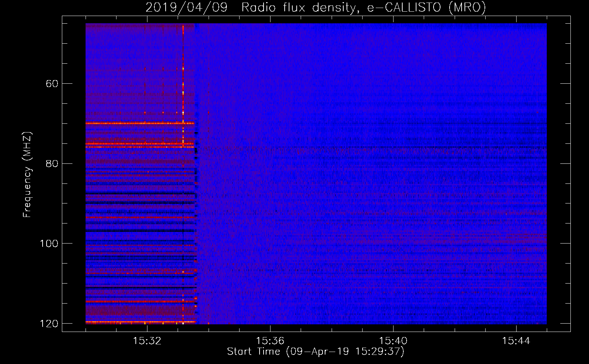Image resolution: width=589 pixels, height=364 pixels.
Task: Click the 80 frequency tick label
Action: 52,163
